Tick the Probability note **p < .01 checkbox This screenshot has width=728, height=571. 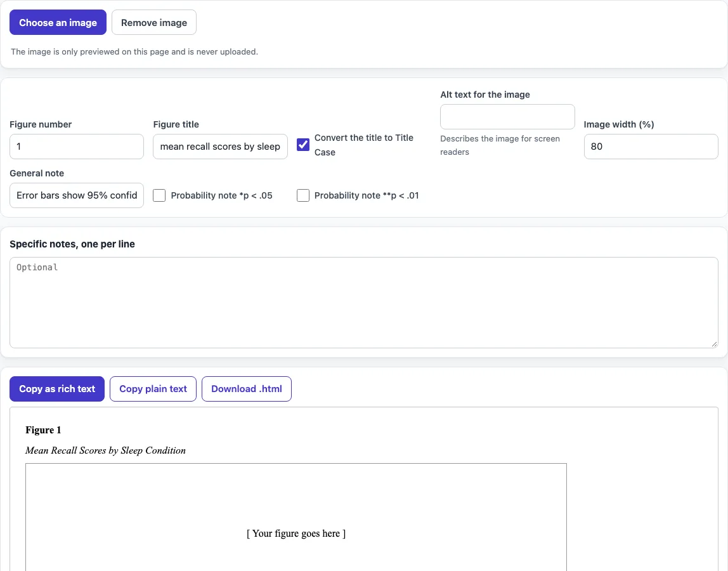(x=303, y=195)
